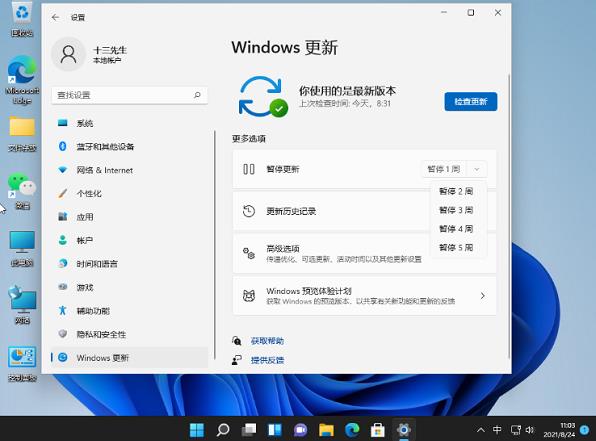Click the update sync status icon
This screenshot has width=596, height=441.
(x=263, y=97)
